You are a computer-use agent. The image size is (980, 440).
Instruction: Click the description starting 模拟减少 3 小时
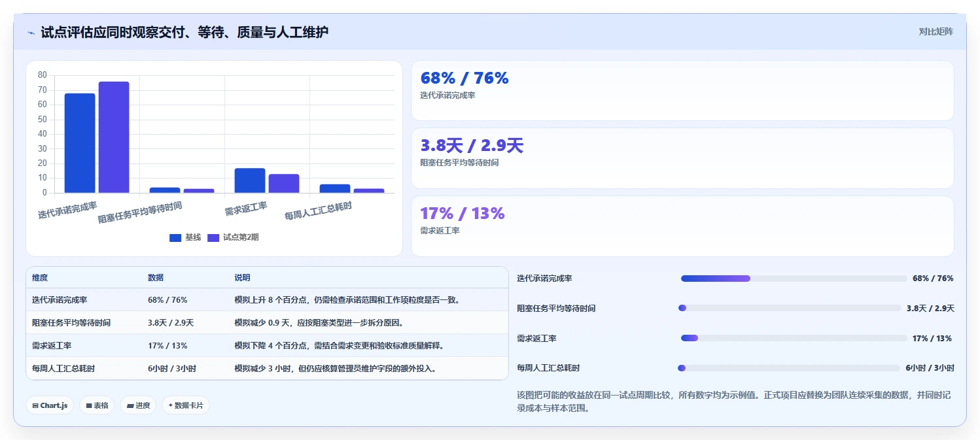point(336,369)
